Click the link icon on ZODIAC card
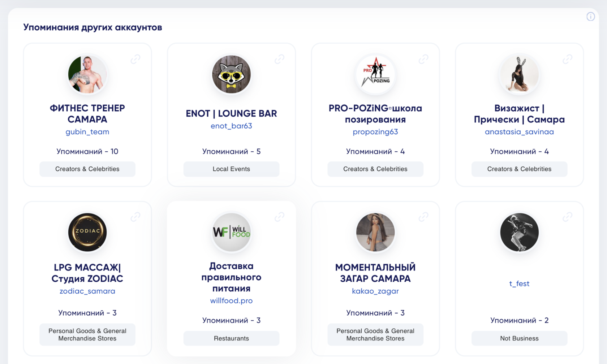The width and height of the screenshot is (607, 364). [x=135, y=217]
